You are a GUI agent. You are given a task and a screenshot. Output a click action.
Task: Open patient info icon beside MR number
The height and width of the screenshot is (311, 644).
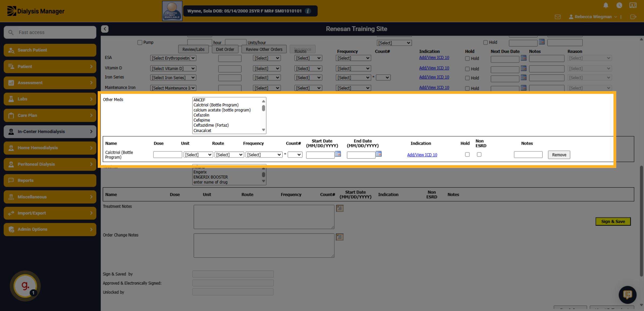click(x=308, y=11)
